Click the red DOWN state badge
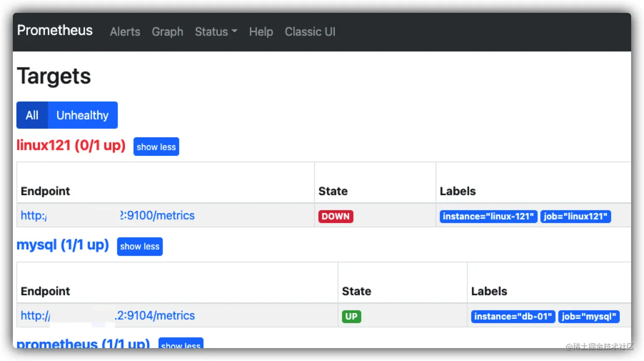The height and width of the screenshot is (361, 644). point(336,216)
